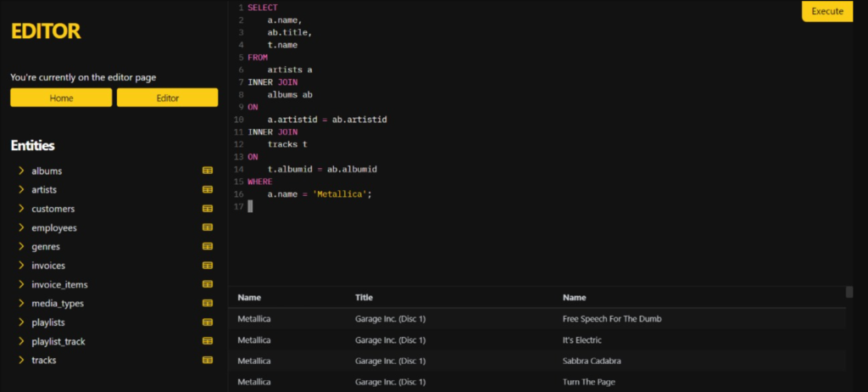This screenshot has width=868, height=392.
Task: Select the tracks entity label
Action: pos(44,360)
